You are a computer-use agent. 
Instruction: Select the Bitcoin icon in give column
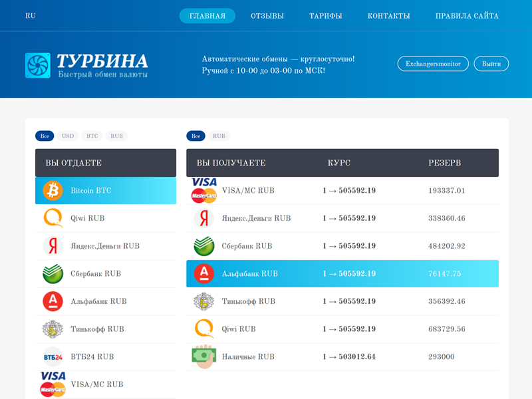click(x=53, y=190)
